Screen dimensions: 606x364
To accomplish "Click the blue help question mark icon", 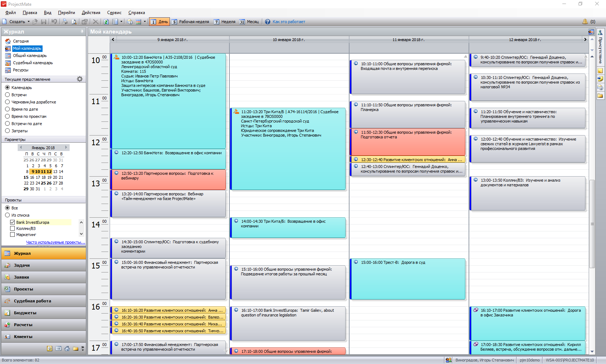I will (x=268, y=22).
